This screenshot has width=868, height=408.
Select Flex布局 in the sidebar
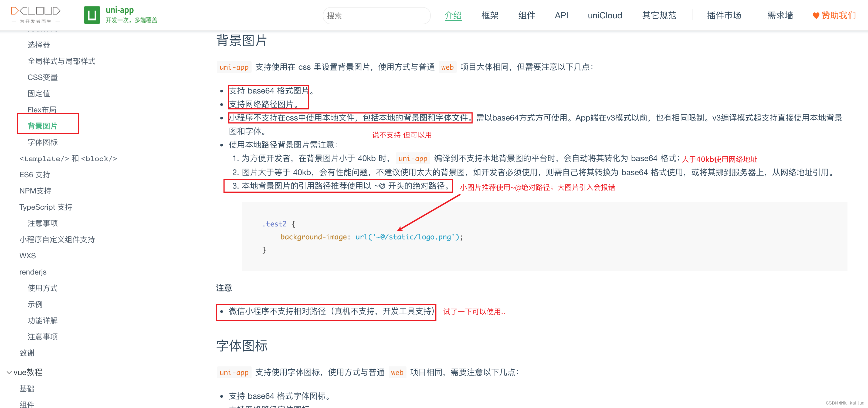pos(42,110)
